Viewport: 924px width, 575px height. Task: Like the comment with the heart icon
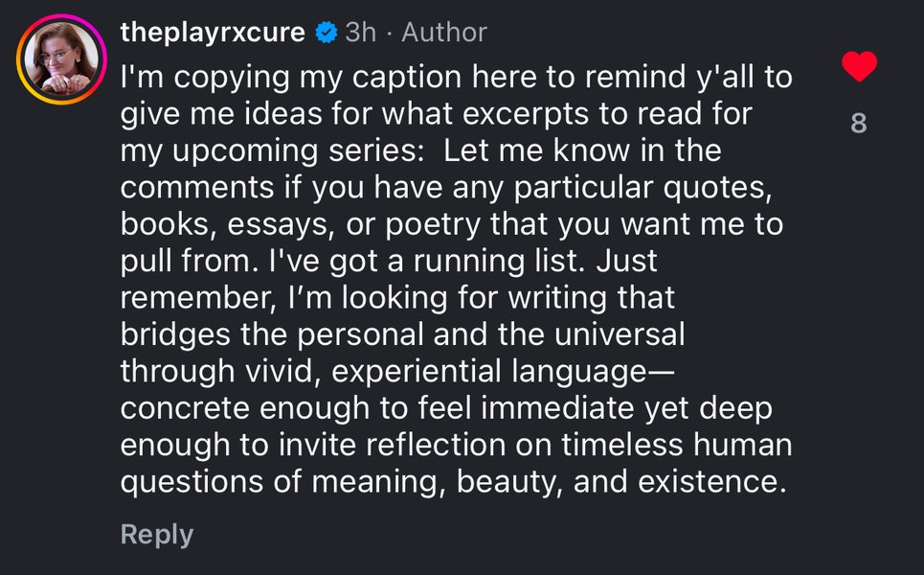(858, 67)
